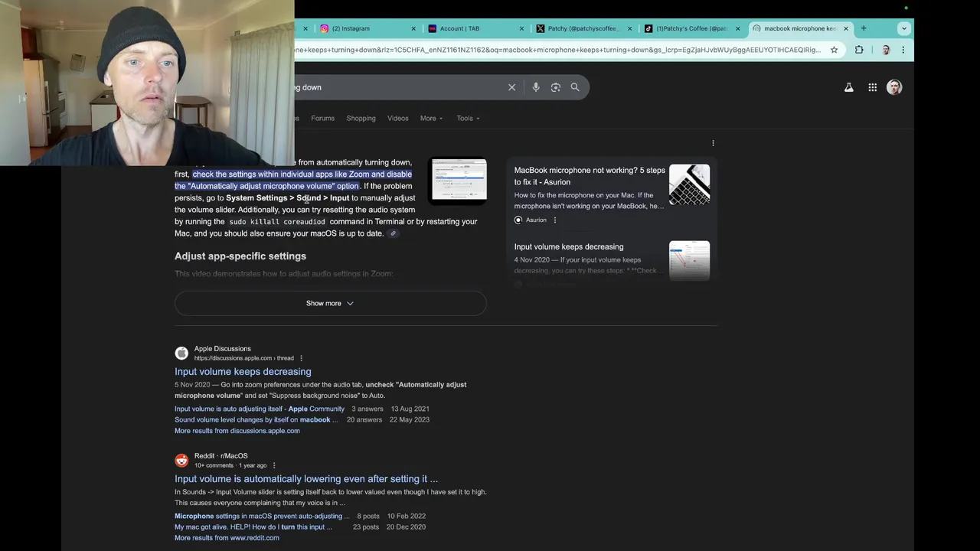Open a new browser tab
The width and height of the screenshot is (980, 551).
tap(864, 28)
